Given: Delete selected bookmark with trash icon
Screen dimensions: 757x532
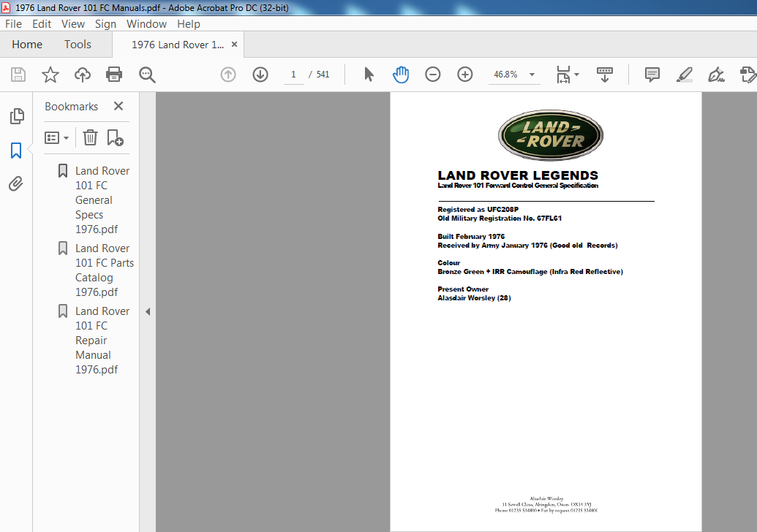Looking at the screenshot, I should coord(90,138).
